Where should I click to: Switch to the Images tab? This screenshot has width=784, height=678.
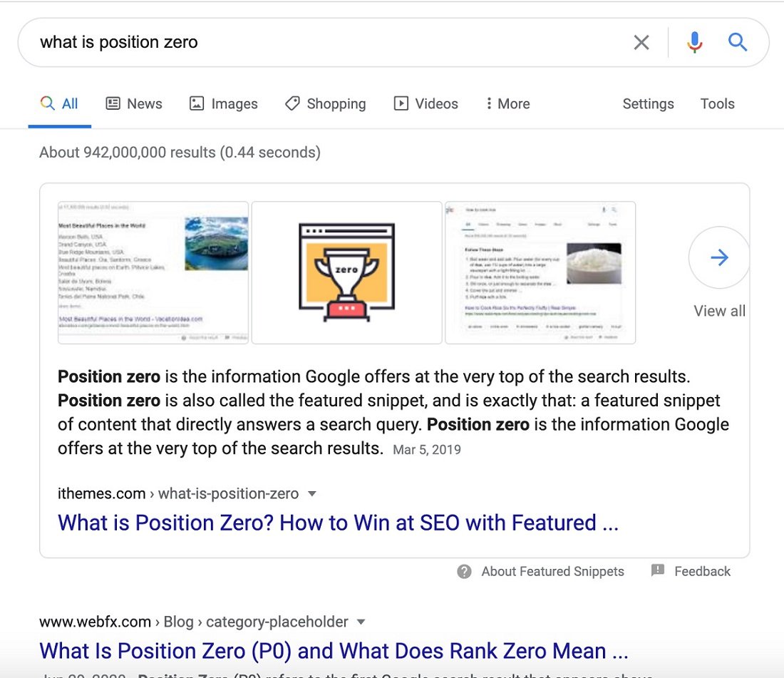(224, 104)
